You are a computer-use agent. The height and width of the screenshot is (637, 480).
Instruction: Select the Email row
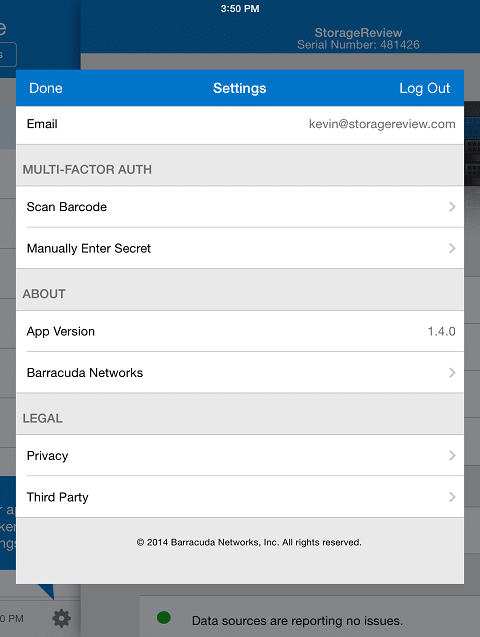click(240, 125)
